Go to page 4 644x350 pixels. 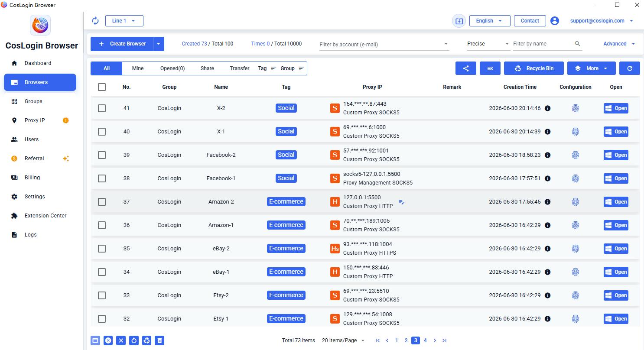tap(425, 340)
